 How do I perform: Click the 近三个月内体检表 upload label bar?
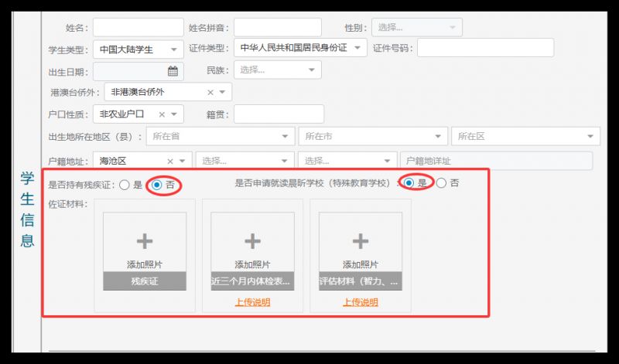[252, 281]
